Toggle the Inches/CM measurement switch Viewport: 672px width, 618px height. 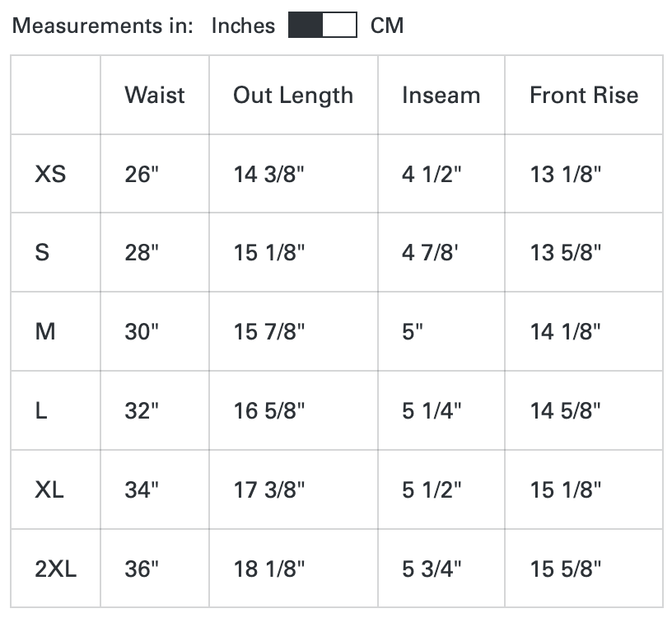(322, 25)
